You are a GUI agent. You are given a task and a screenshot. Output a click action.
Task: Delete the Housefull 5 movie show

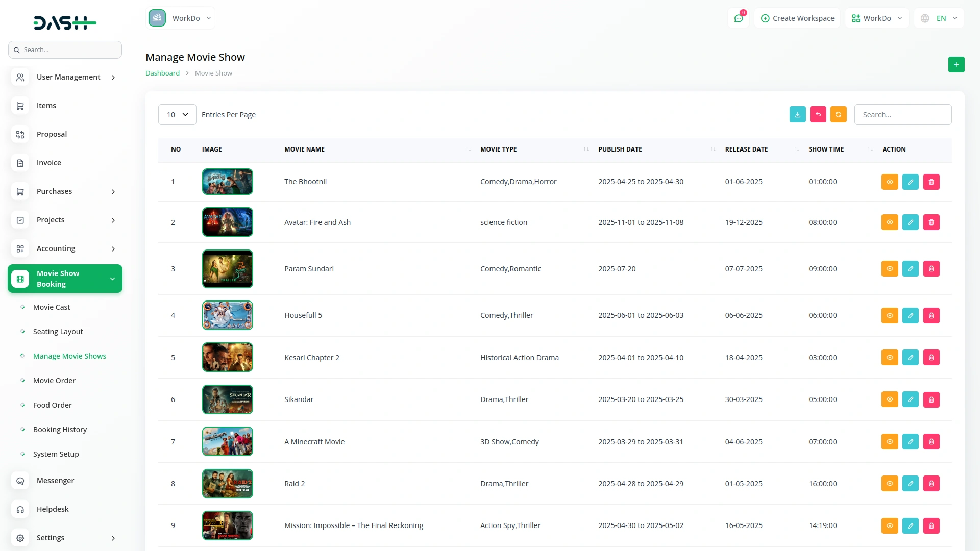pyautogui.click(x=931, y=316)
